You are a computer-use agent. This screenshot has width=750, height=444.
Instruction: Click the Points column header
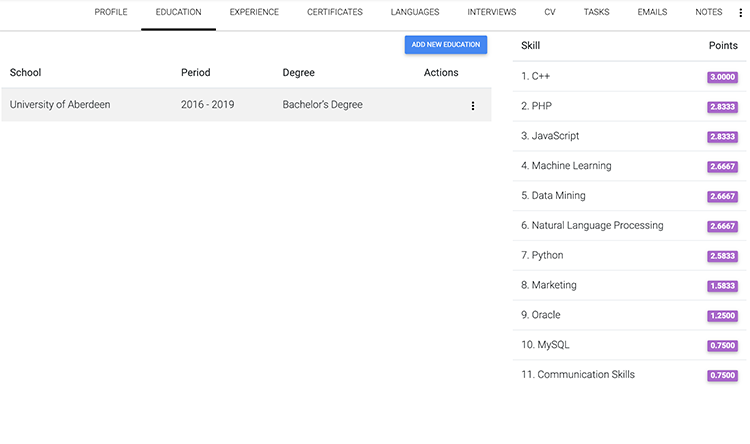(x=722, y=46)
